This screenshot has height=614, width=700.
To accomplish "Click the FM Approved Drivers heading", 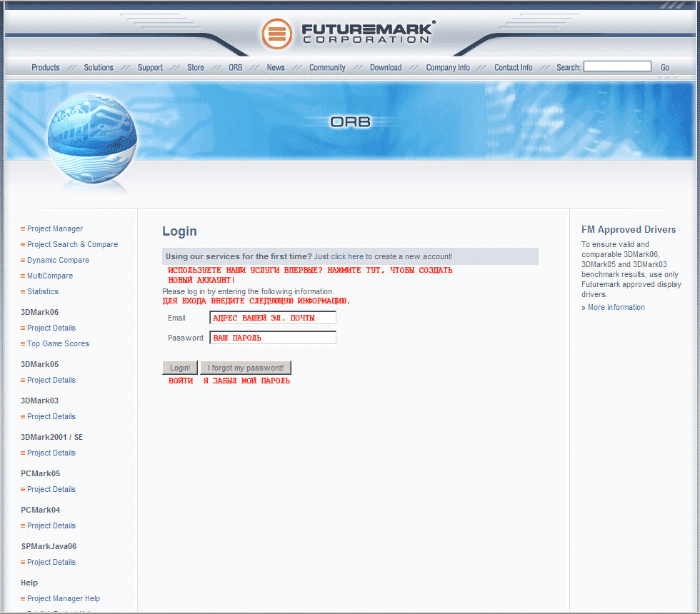I will 629,229.
